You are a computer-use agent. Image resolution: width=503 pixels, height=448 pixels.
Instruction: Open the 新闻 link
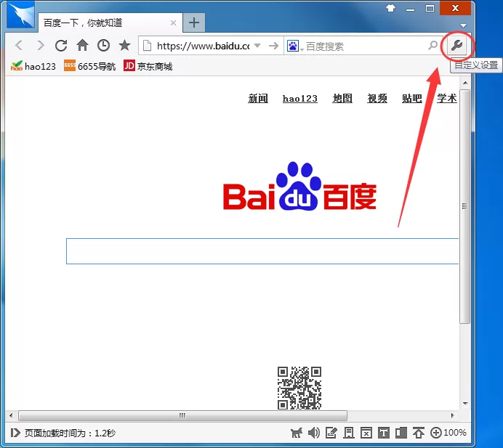click(258, 98)
